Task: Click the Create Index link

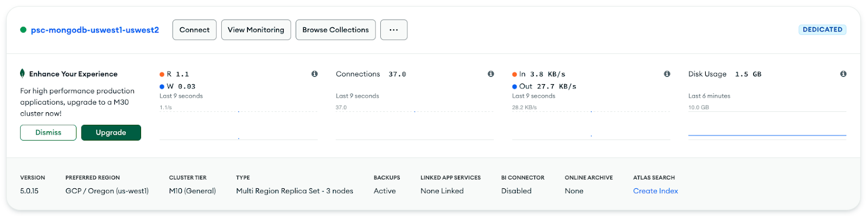Action: tap(655, 191)
